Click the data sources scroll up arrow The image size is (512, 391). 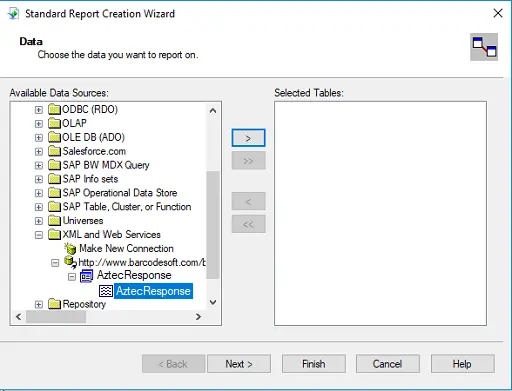click(x=213, y=111)
